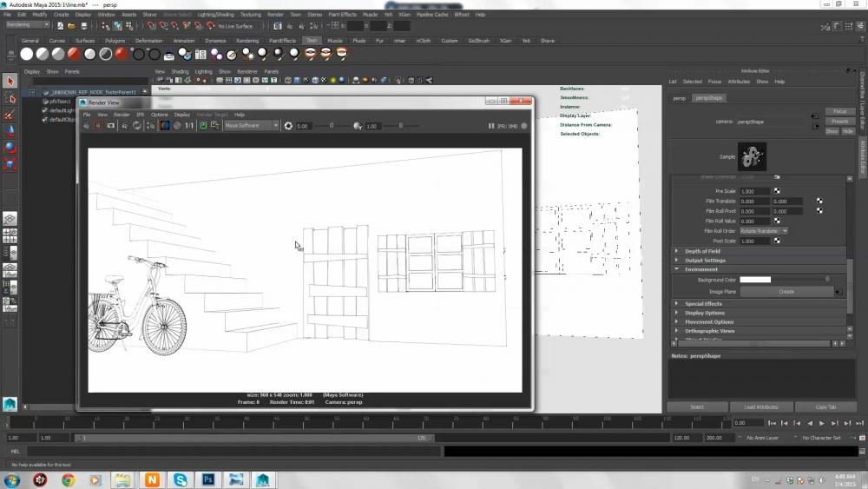Switch to the Rendering shelf tab
Viewport: 868px width, 489px height.
point(247,41)
